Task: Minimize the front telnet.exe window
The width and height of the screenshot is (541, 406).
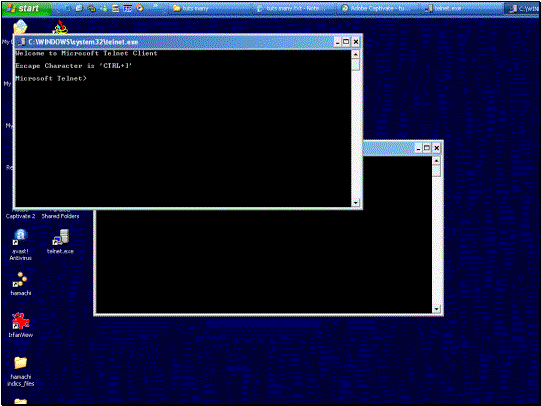Action: point(337,42)
